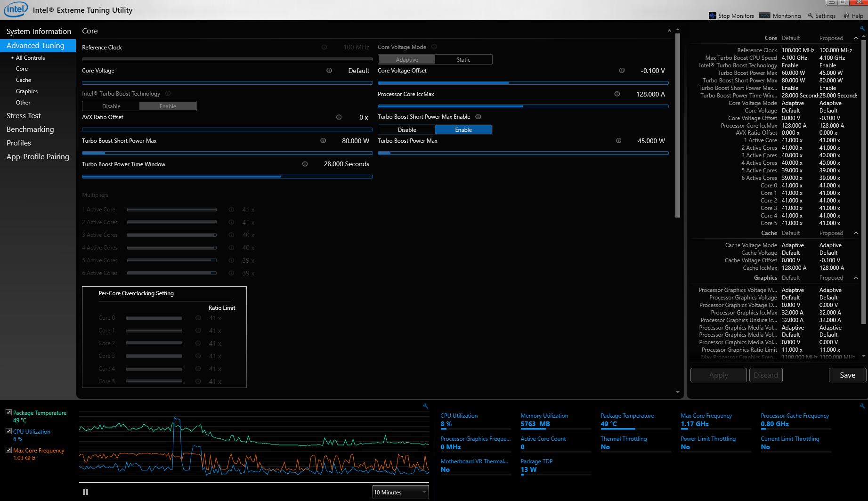This screenshot has height=501, width=868.
Task: Adjust the Turbo Boost Power Max slider
Action: point(523,153)
